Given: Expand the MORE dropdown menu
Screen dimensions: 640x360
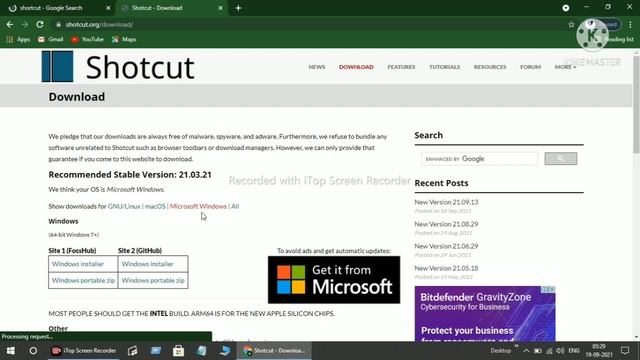Looking at the screenshot, I should 565,67.
